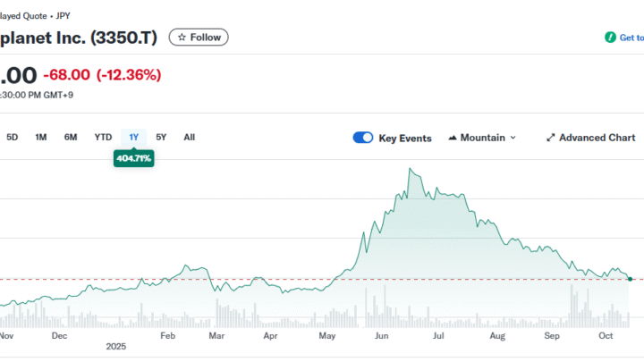Click the chevron arrow next to Mountain
The width and height of the screenshot is (644, 362).
point(513,138)
